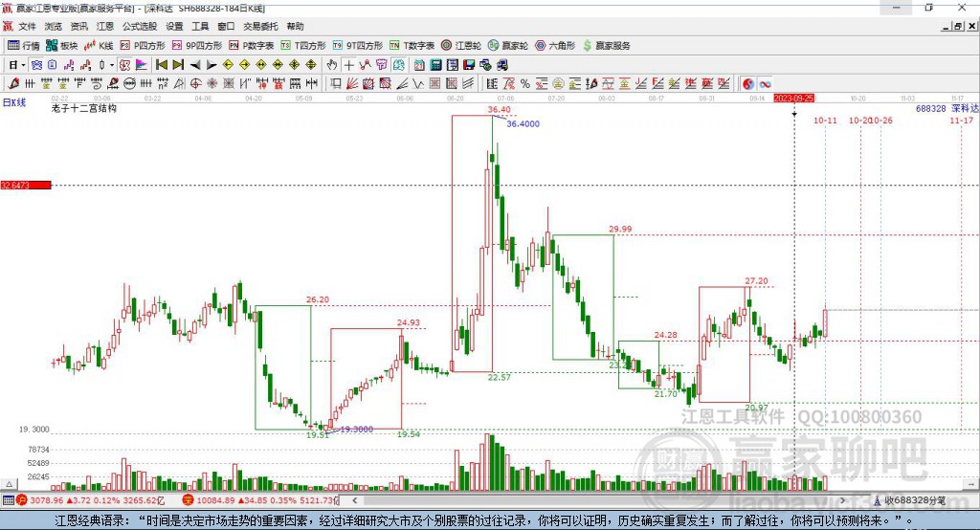Image resolution: width=980 pixels, height=530 pixels.
Task: Select the spiral drawing tool icon
Action: (97, 83)
